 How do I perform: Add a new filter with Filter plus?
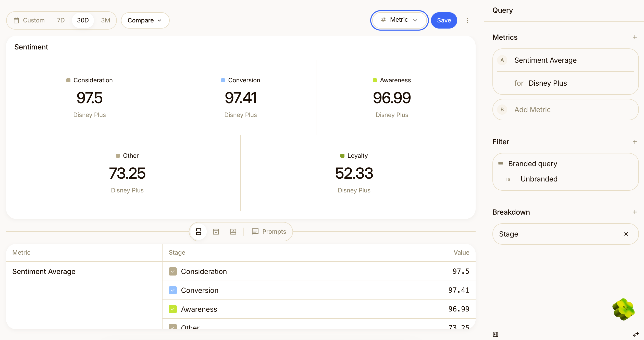tap(635, 142)
